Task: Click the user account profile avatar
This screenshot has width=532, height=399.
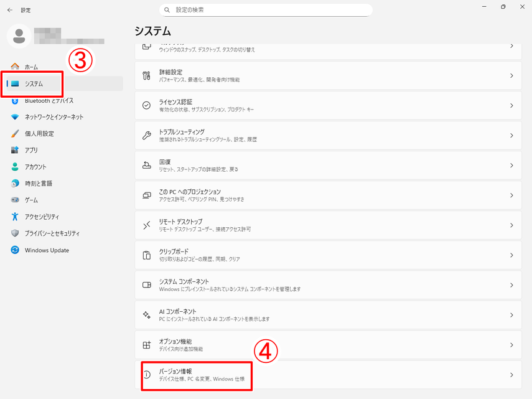Action: 19,35
